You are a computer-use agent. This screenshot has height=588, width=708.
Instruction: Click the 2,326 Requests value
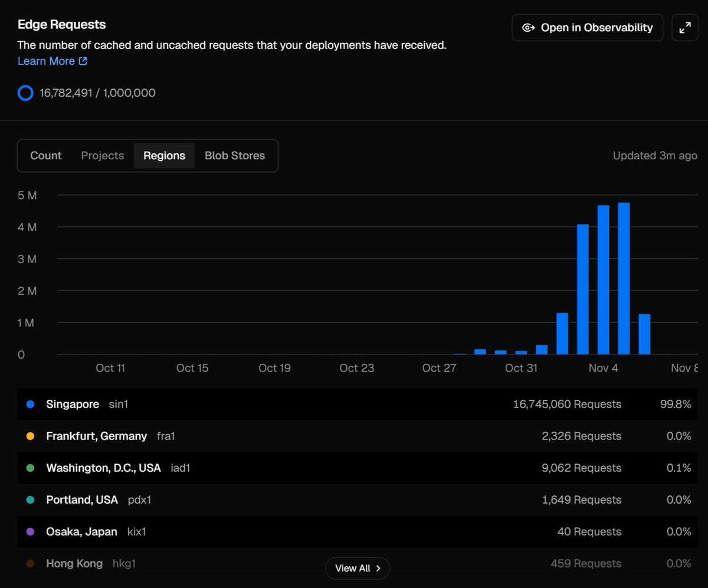pyautogui.click(x=582, y=436)
